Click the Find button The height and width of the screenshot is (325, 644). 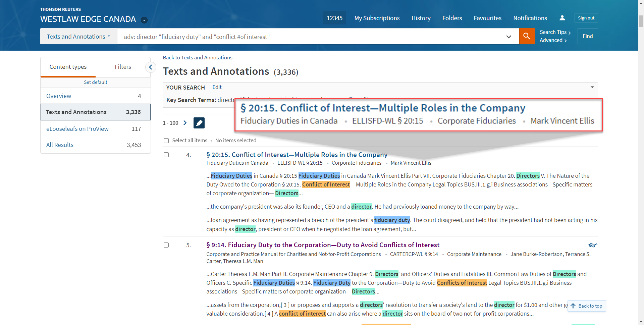coord(588,36)
